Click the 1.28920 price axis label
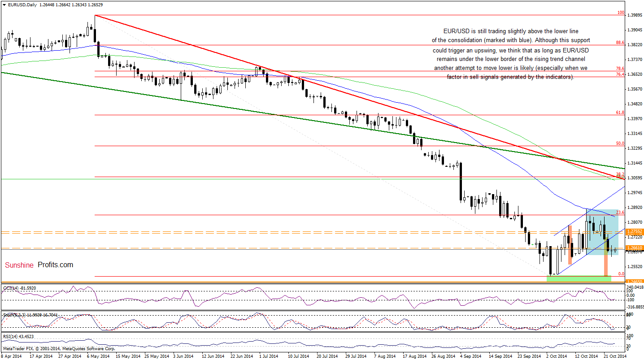Image resolution: width=644 pixels, height=360 pixels. 635,208
